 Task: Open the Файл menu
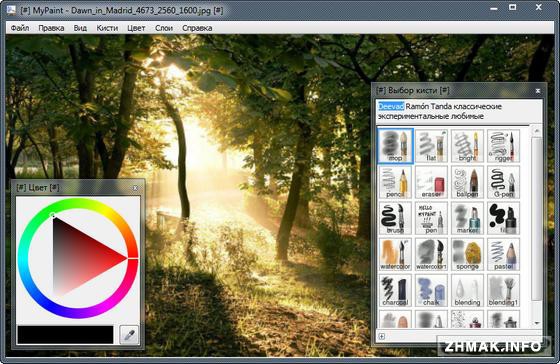click(20, 28)
